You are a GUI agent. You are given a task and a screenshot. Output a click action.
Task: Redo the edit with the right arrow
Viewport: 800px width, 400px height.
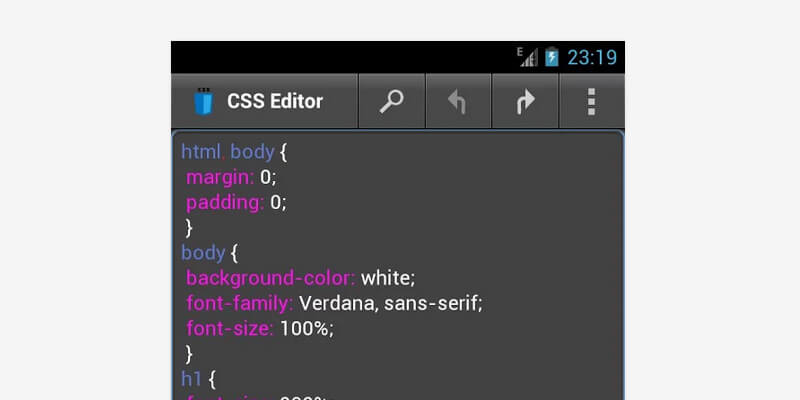point(525,101)
